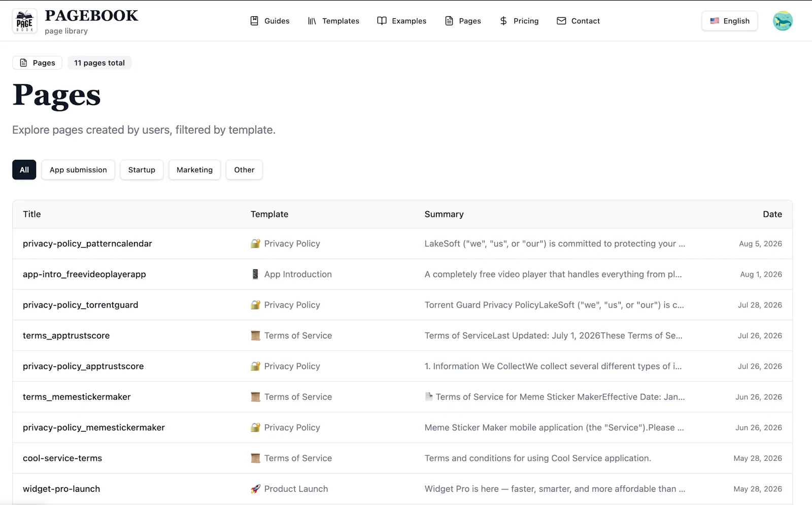Open the English language selector
The width and height of the screenshot is (812, 505).
729,21
